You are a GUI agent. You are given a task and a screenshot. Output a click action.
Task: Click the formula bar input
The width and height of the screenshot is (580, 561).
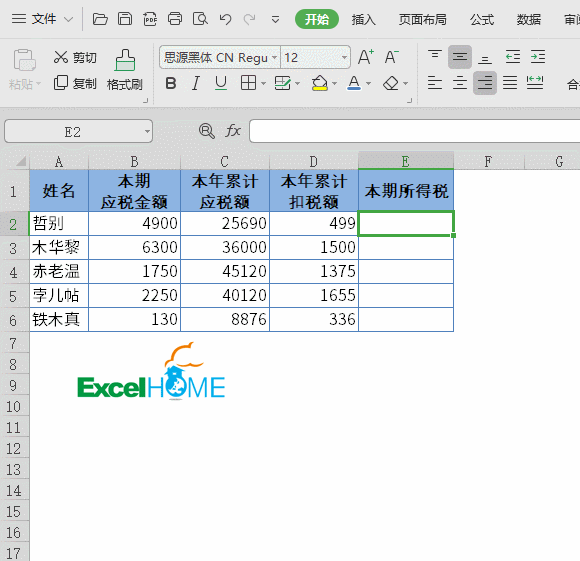click(x=414, y=131)
